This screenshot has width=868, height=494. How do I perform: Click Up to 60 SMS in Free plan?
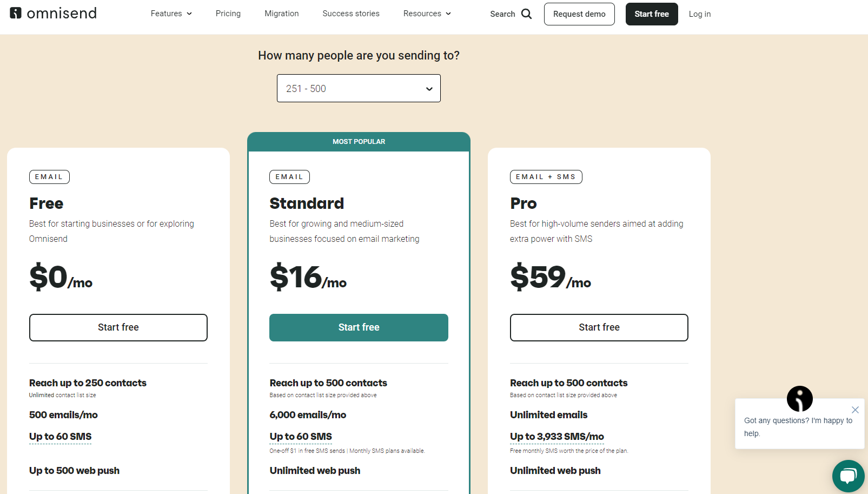(61, 437)
